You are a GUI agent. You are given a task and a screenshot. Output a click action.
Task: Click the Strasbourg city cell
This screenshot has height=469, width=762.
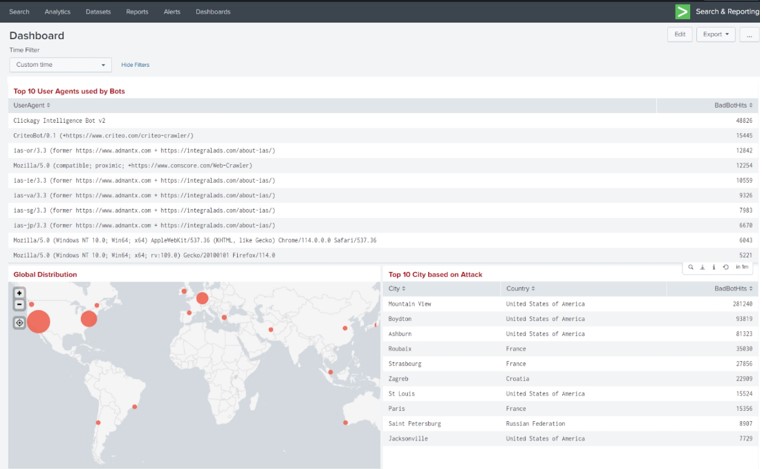coord(405,364)
